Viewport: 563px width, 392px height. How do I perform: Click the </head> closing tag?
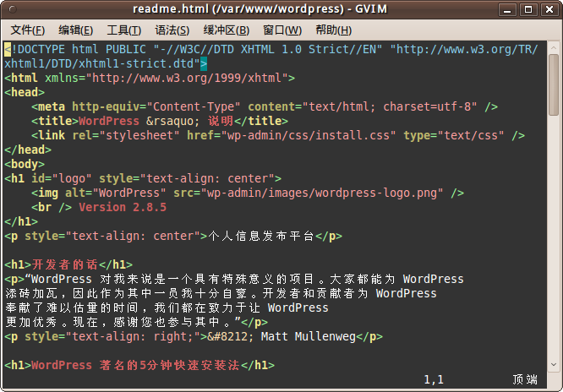28,150
